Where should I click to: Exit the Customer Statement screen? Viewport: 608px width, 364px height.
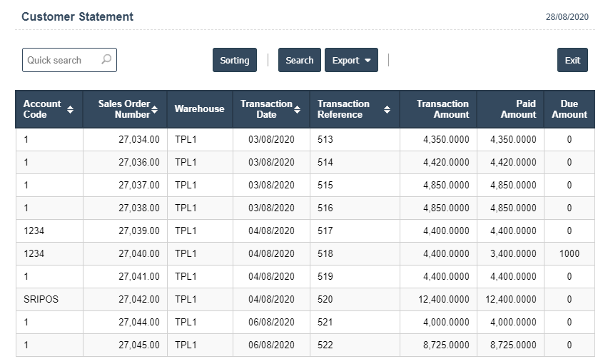pos(572,61)
